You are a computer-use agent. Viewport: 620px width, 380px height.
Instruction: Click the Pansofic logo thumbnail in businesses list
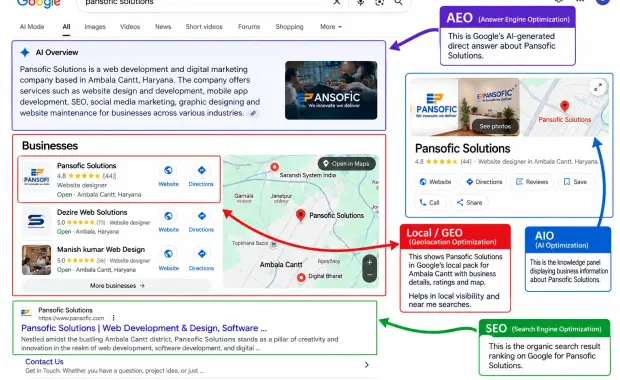[x=36, y=177]
